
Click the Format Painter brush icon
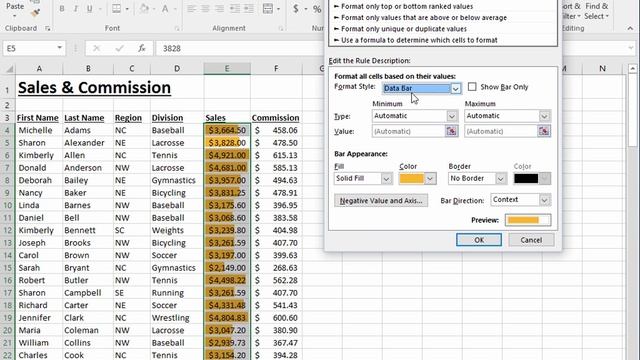click(35, 13)
